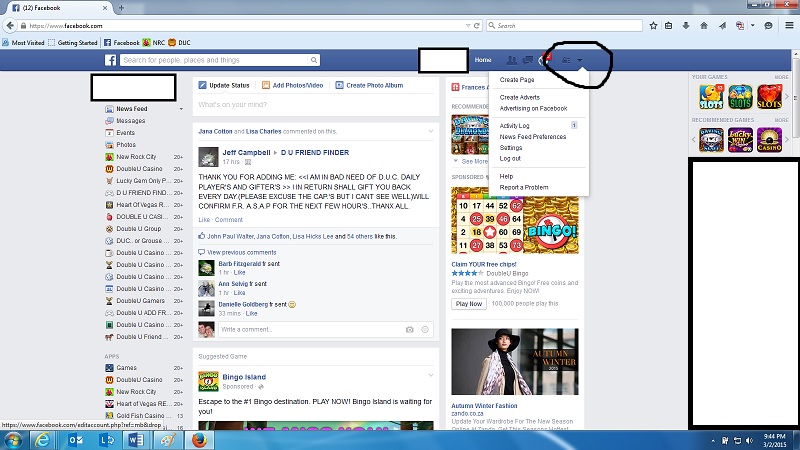Click the Facebook search input field

click(x=220, y=61)
